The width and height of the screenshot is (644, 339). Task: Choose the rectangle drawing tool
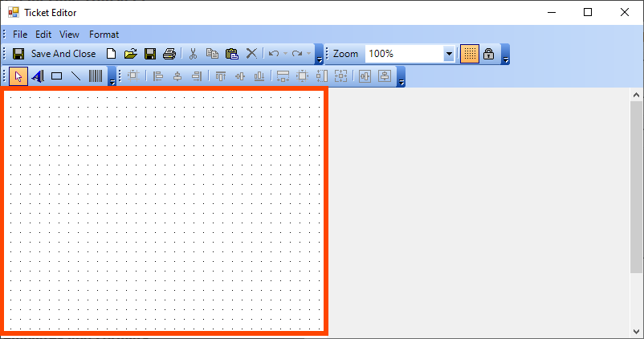tap(57, 76)
